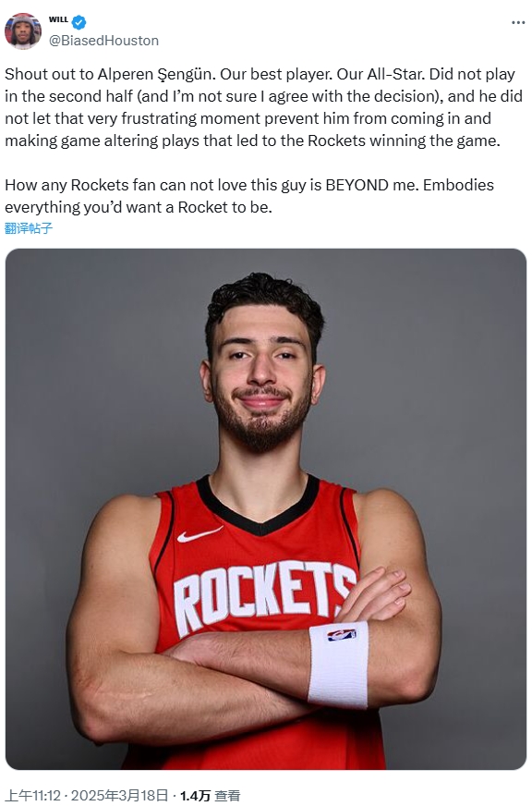532x806 pixels.
Task: Click the blue verified badge next to WILL
Action: point(79,22)
